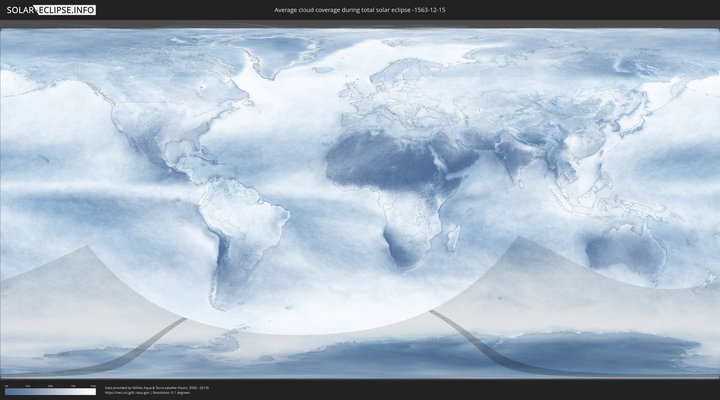Image resolution: width=720 pixels, height=400 pixels.
Task: Click the SOLARECLIPSE.INFO logo
Action: 48,10
